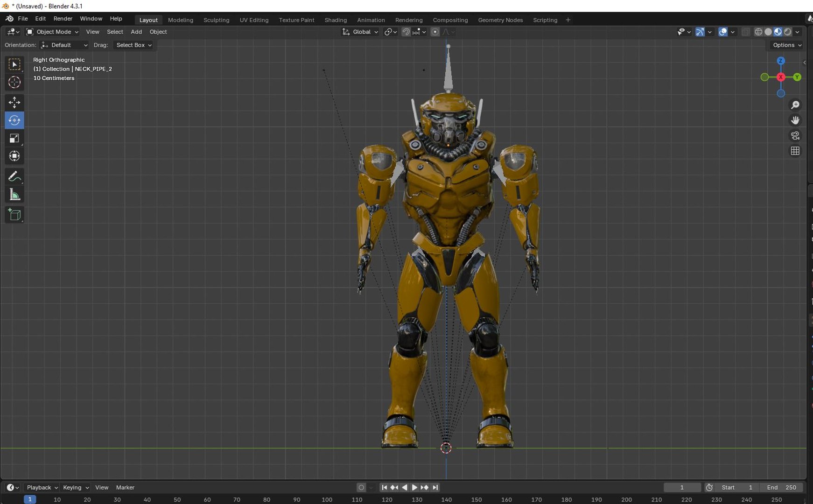This screenshot has height=504, width=813.
Task: Select the Rotate tool
Action: pos(14,120)
